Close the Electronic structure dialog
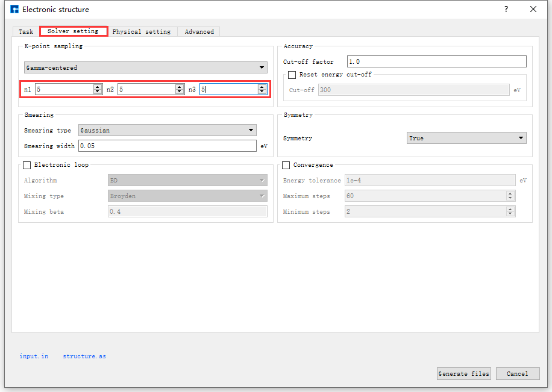Image resolution: width=552 pixels, height=392 pixels. pyautogui.click(x=533, y=9)
